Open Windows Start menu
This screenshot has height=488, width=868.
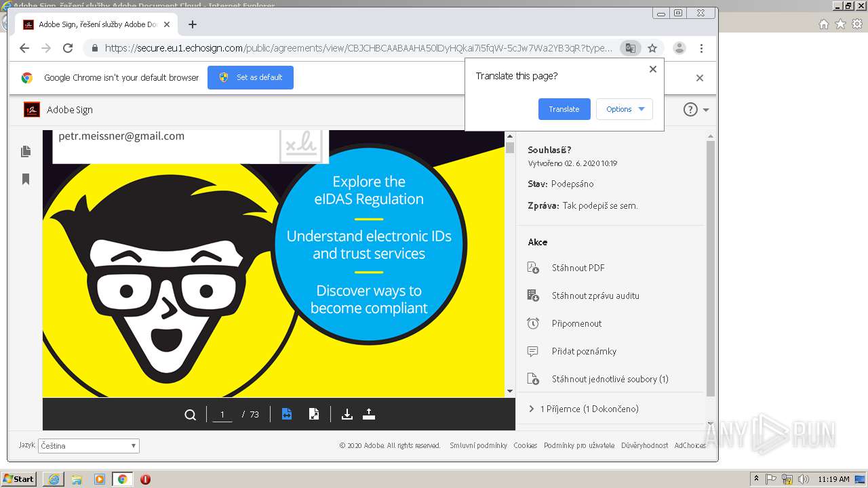[x=19, y=479]
